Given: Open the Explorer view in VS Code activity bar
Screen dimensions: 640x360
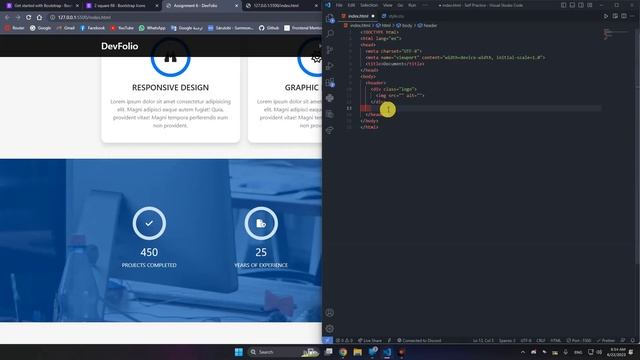Looking at the screenshot, I should [330, 18].
